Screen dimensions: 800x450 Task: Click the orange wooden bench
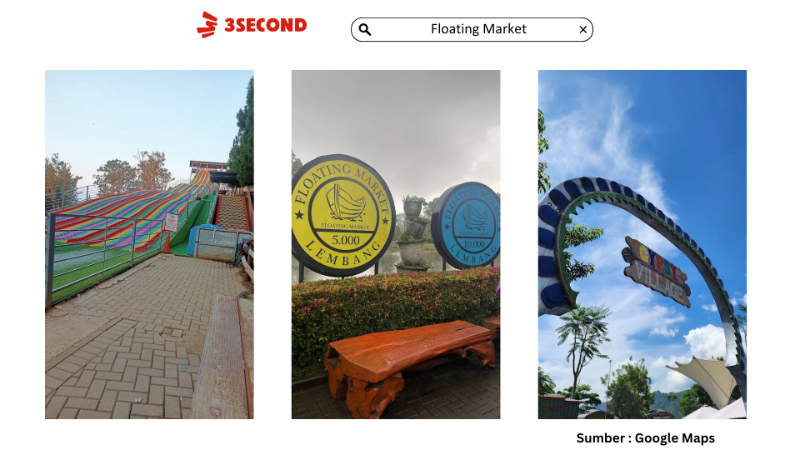(x=411, y=364)
